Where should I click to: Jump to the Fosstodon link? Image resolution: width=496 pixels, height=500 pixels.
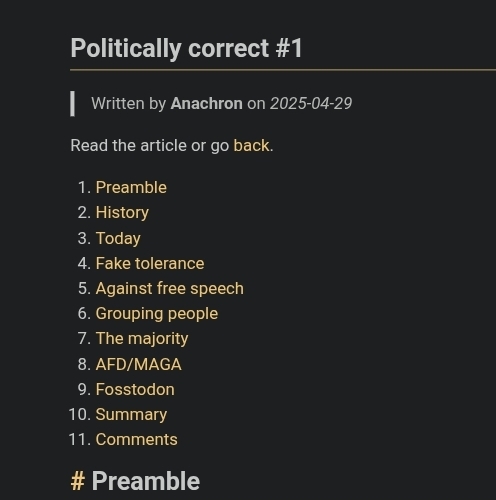[135, 389]
